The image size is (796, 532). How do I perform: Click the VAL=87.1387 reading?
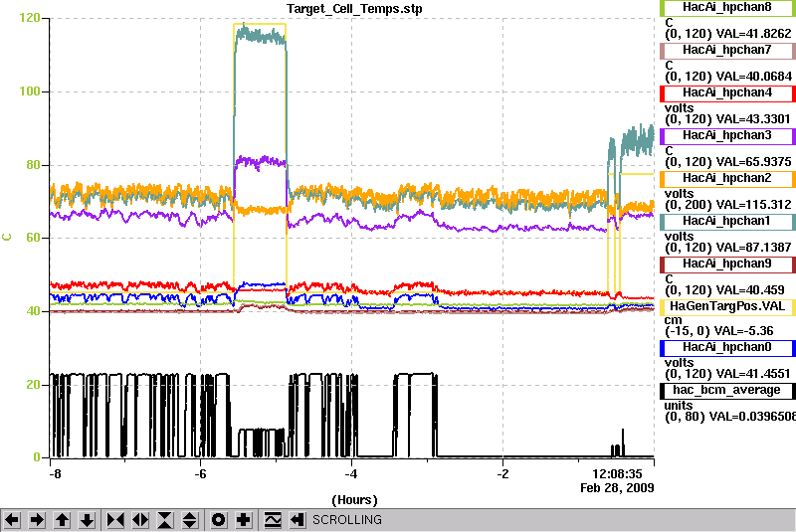(x=753, y=248)
